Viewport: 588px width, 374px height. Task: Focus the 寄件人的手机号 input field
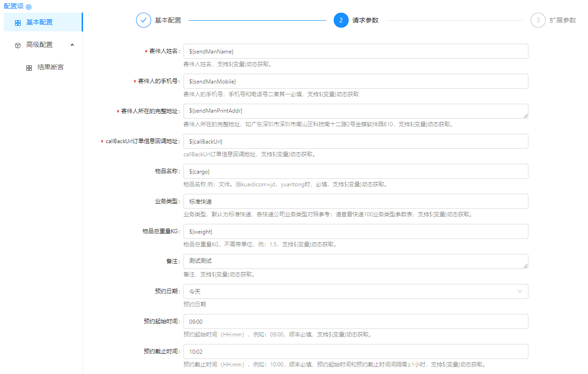tap(355, 81)
